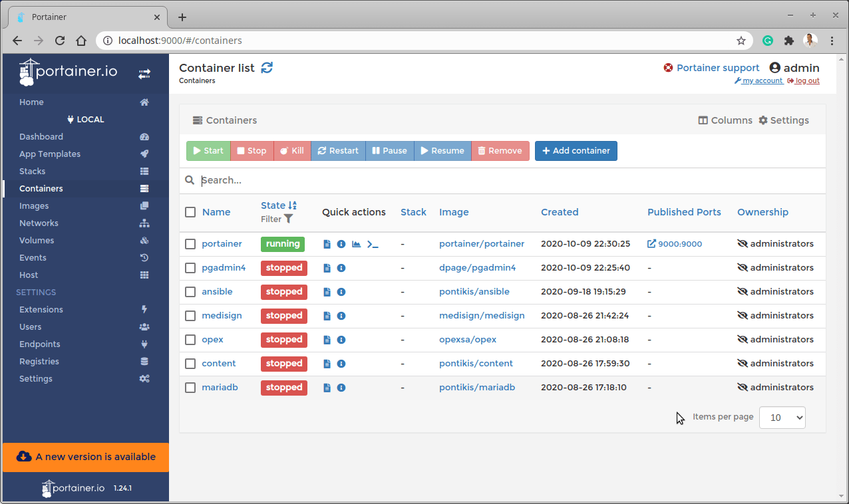
Task: Open Chrome three-dot menu
Action: pos(832,41)
